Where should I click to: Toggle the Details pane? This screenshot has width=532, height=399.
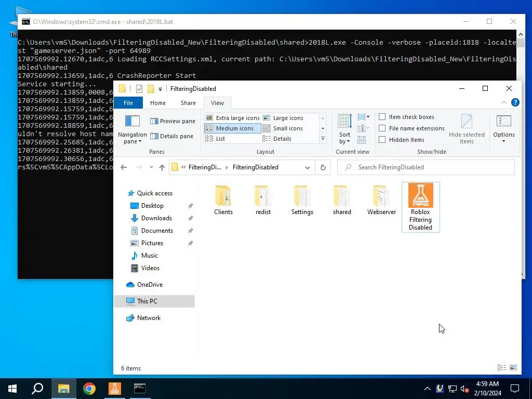[x=171, y=136]
